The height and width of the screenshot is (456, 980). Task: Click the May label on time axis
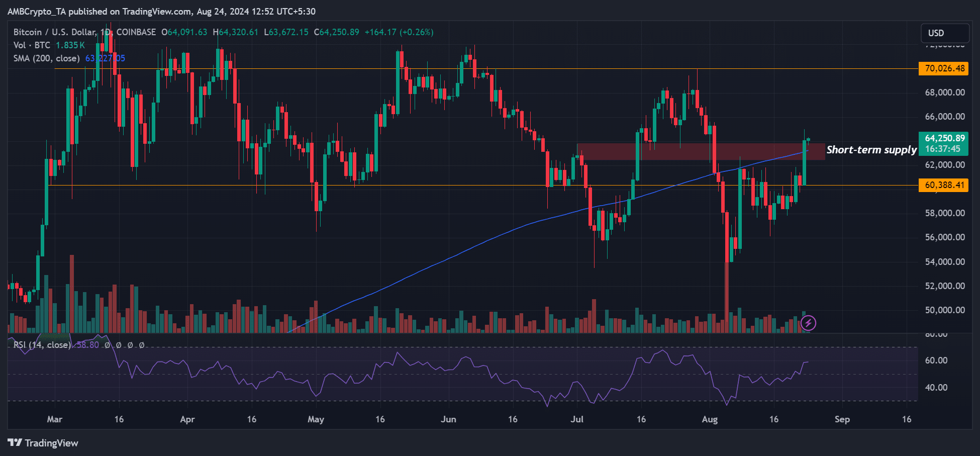[316, 419]
